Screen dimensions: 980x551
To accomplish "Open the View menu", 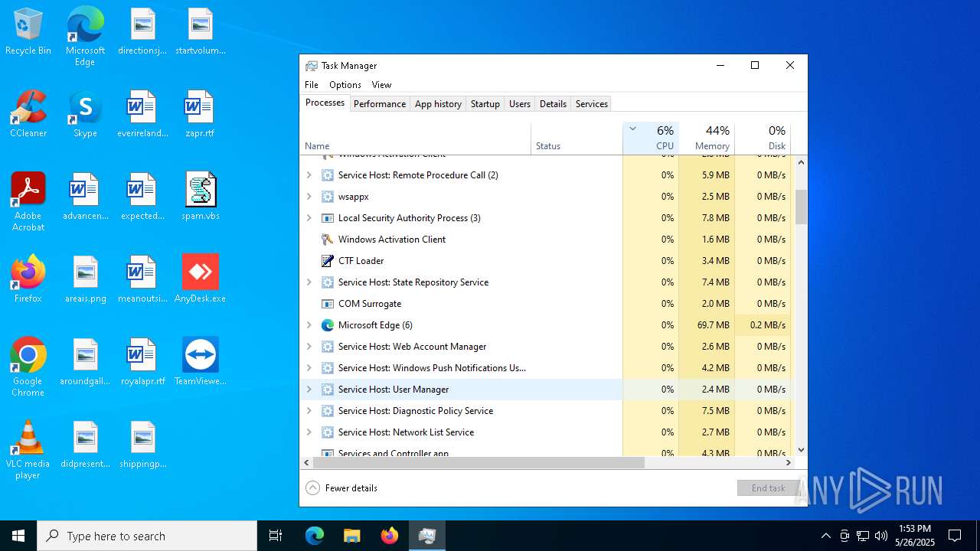I will click(x=381, y=85).
